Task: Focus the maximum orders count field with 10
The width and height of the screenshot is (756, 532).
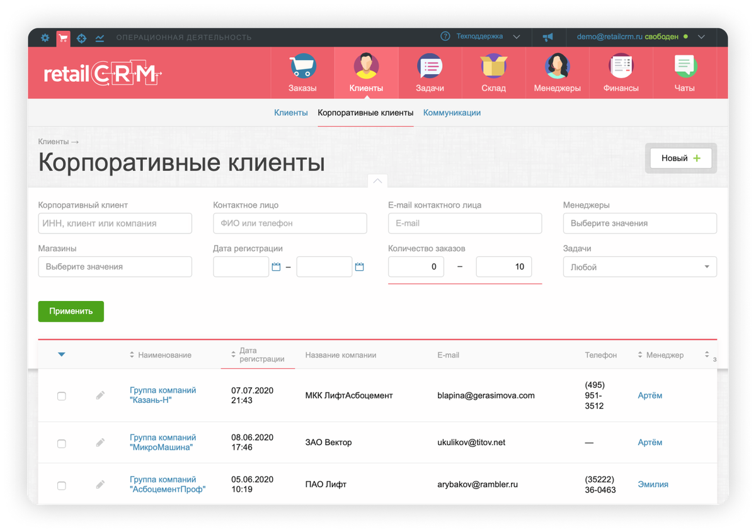Action: tap(504, 267)
